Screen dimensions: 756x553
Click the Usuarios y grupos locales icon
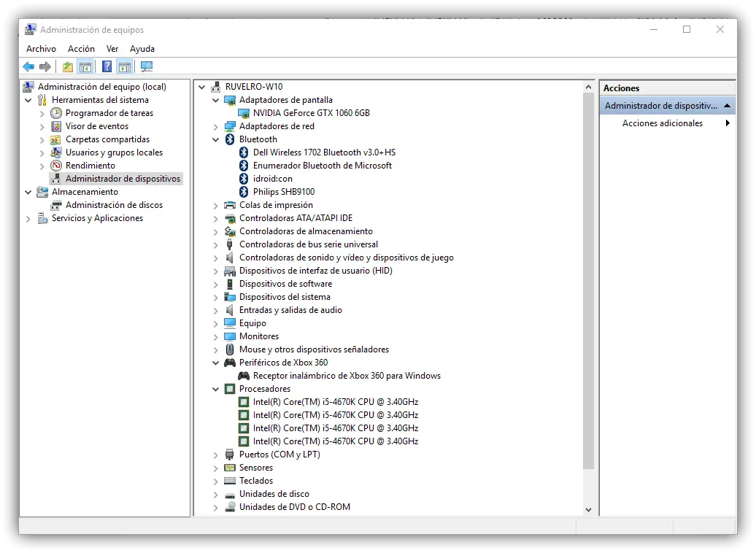[56, 152]
